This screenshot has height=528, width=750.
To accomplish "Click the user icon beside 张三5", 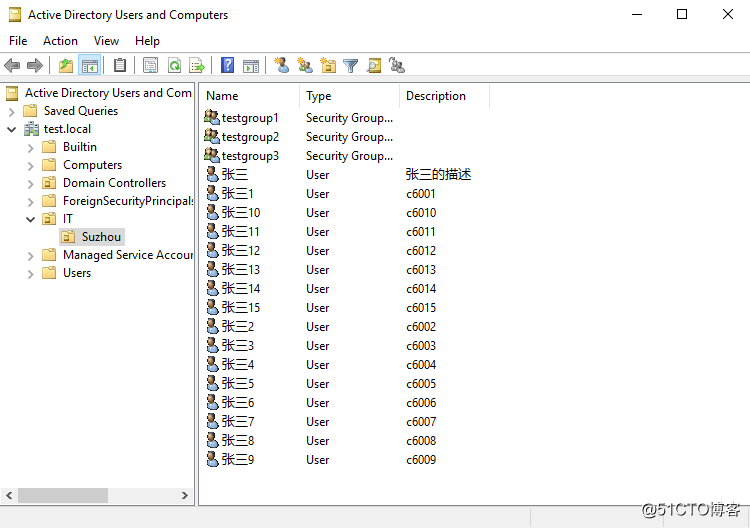I will pos(212,383).
